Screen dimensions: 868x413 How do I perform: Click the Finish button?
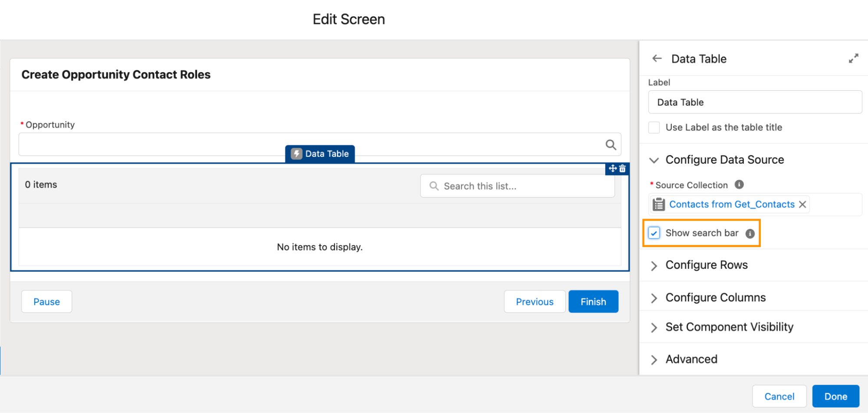click(593, 301)
